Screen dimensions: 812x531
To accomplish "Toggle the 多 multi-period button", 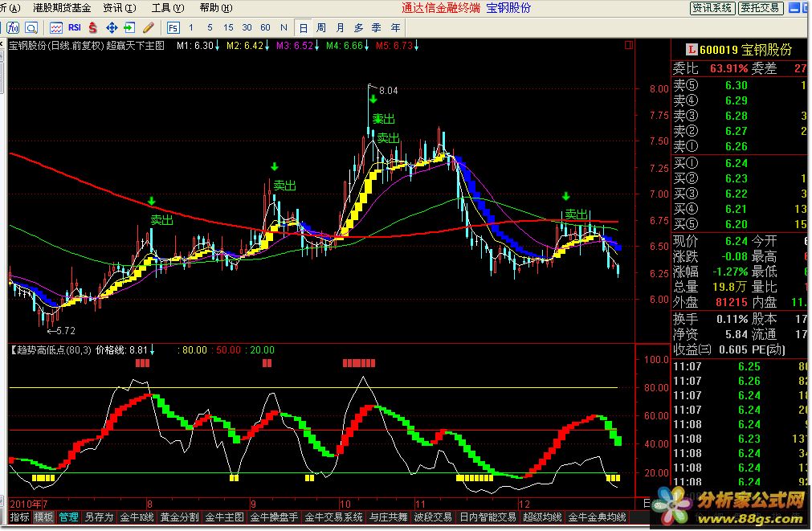I will coord(358,28).
